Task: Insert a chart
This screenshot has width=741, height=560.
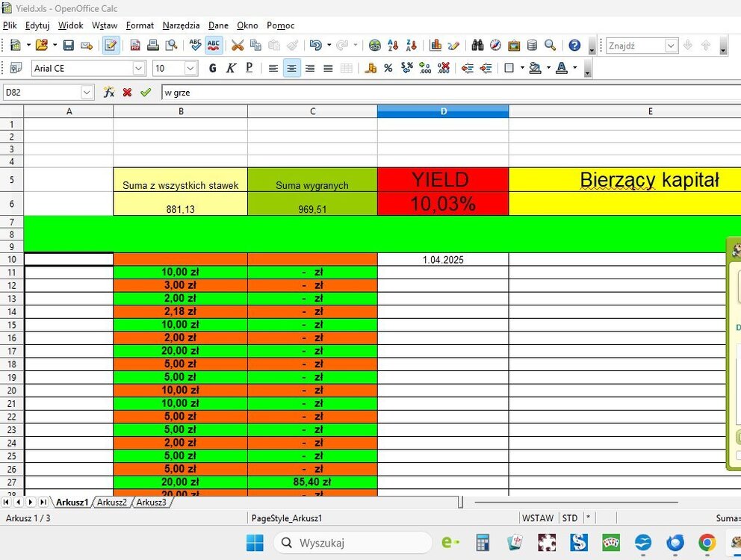Action: coord(435,46)
